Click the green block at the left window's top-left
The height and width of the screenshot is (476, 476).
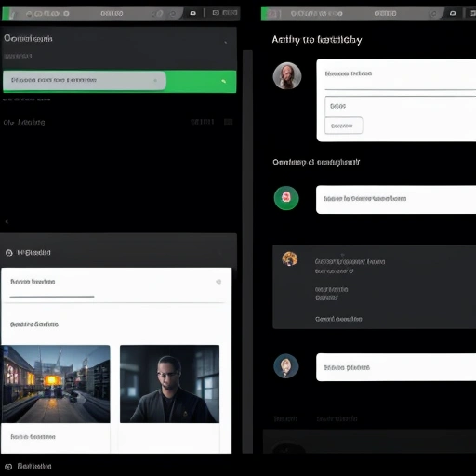point(6,14)
